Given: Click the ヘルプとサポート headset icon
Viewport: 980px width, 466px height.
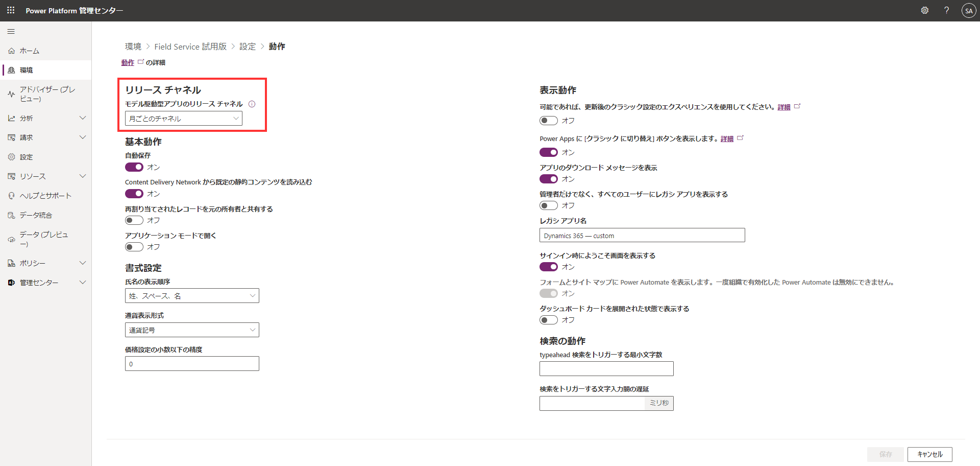Looking at the screenshot, I should [11, 196].
